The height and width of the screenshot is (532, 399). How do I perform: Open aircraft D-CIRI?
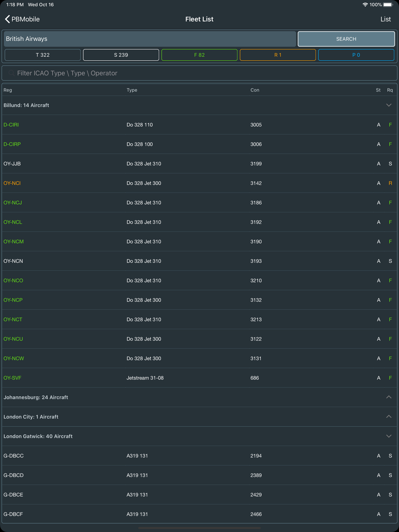[x=199, y=125]
